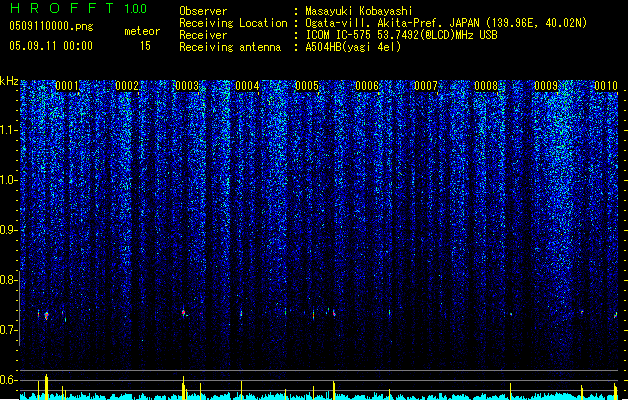Viewport: 629px width, 400px height.
Task: Click time marker 0010
Action: tap(606, 86)
